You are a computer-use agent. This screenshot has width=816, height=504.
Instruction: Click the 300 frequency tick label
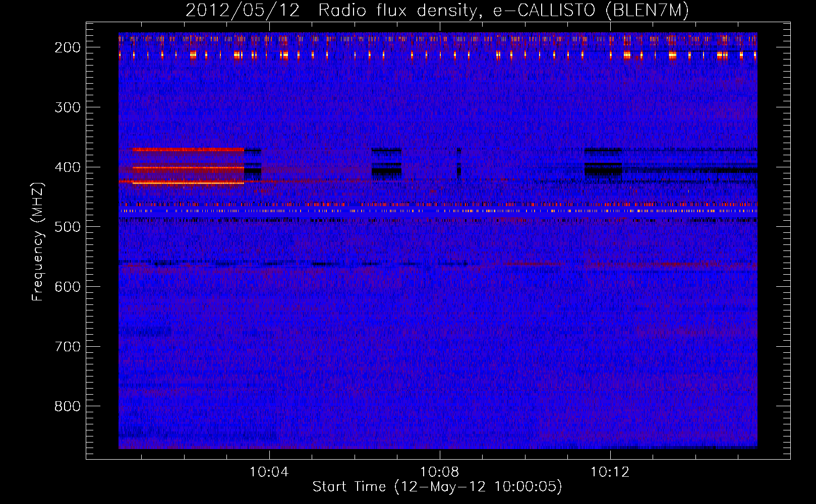pos(67,107)
